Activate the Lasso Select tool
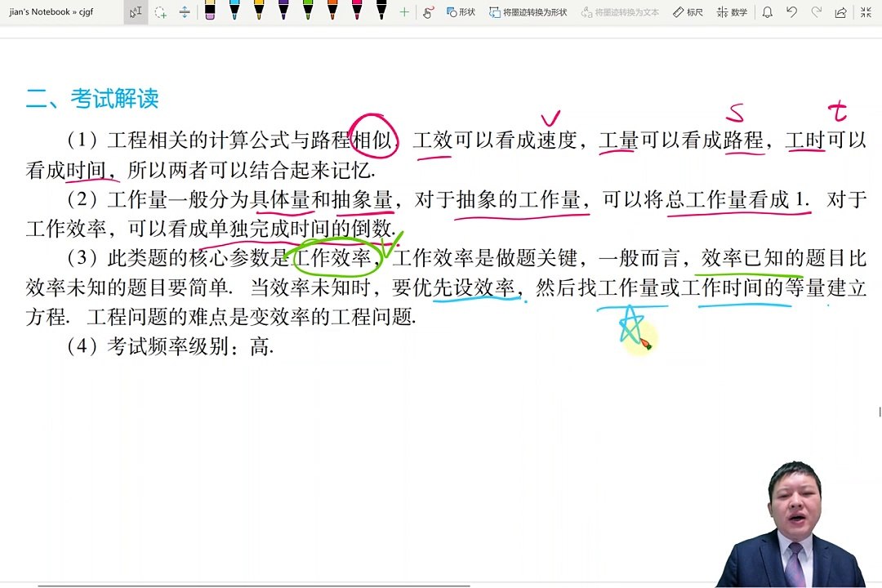This screenshot has width=882, height=588. 160,11
